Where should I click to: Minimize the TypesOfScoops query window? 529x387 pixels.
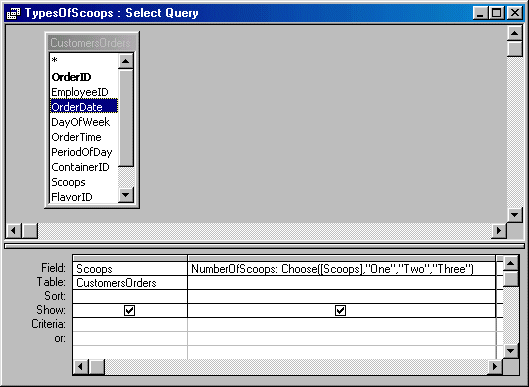(480, 13)
